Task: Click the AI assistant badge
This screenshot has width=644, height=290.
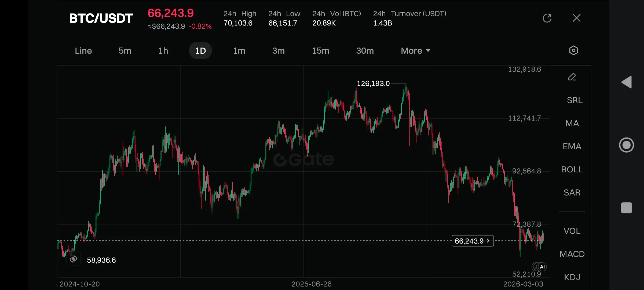Action: pos(542,267)
